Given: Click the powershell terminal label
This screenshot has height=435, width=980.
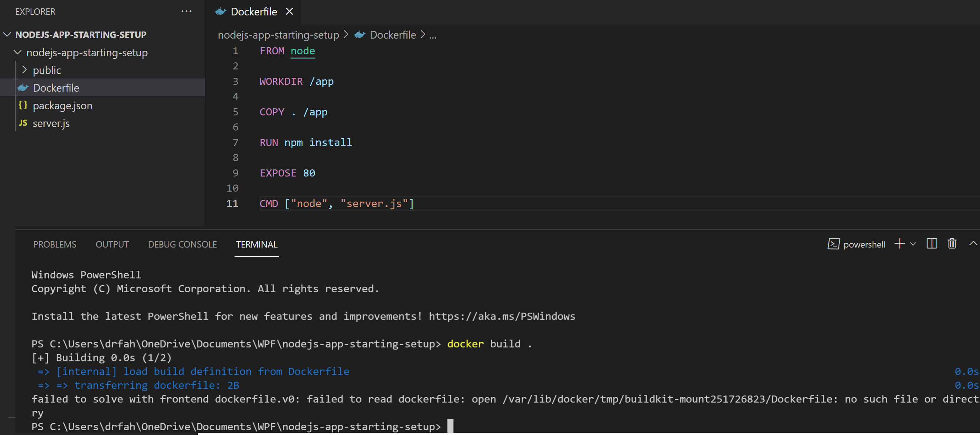Looking at the screenshot, I should click(x=864, y=244).
